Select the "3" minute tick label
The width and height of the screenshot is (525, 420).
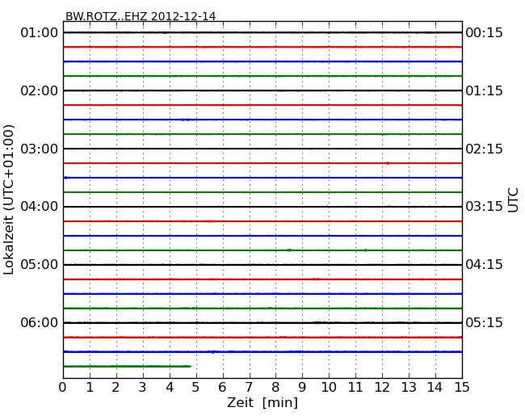pyautogui.click(x=143, y=388)
